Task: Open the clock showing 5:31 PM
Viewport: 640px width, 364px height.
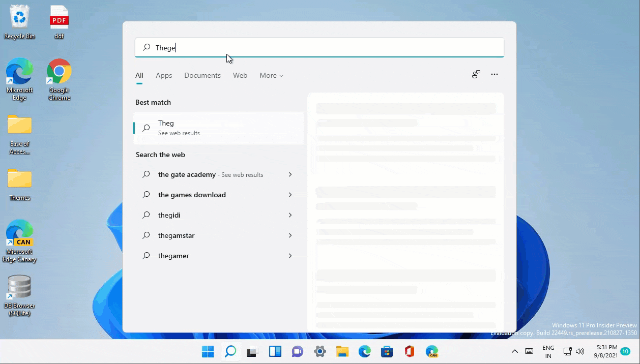Action: (x=606, y=351)
